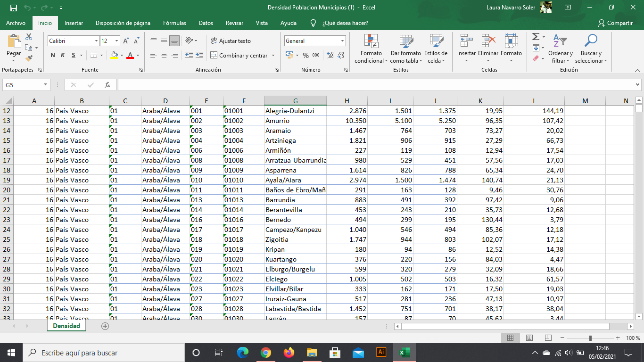Add a new sheet with the plus icon

(x=105, y=326)
